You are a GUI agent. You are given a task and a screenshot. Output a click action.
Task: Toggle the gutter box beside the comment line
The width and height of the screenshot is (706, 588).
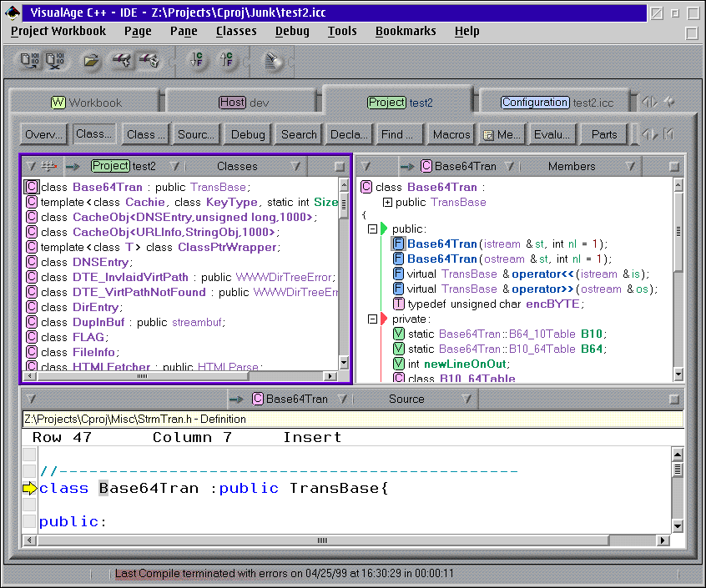30,471
